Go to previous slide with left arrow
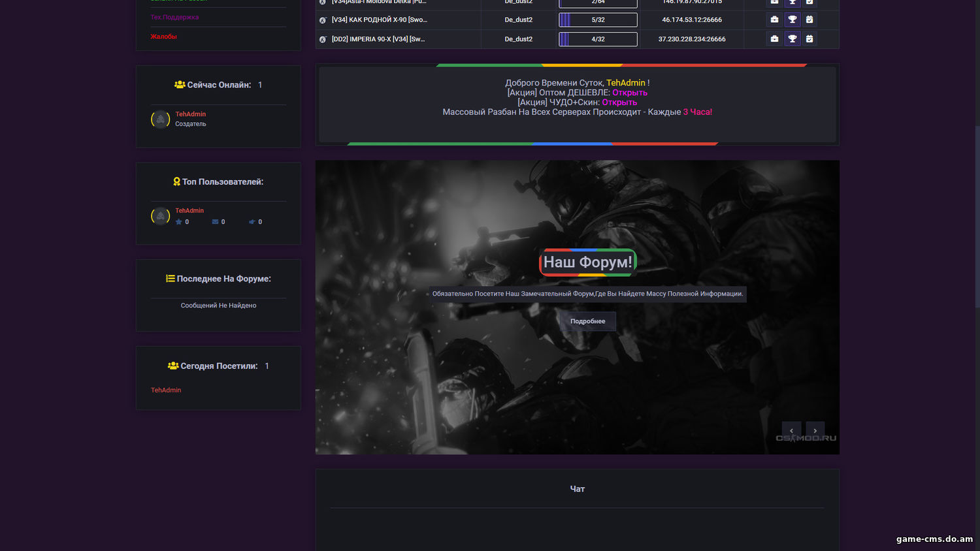The image size is (980, 551). point(791,431)
